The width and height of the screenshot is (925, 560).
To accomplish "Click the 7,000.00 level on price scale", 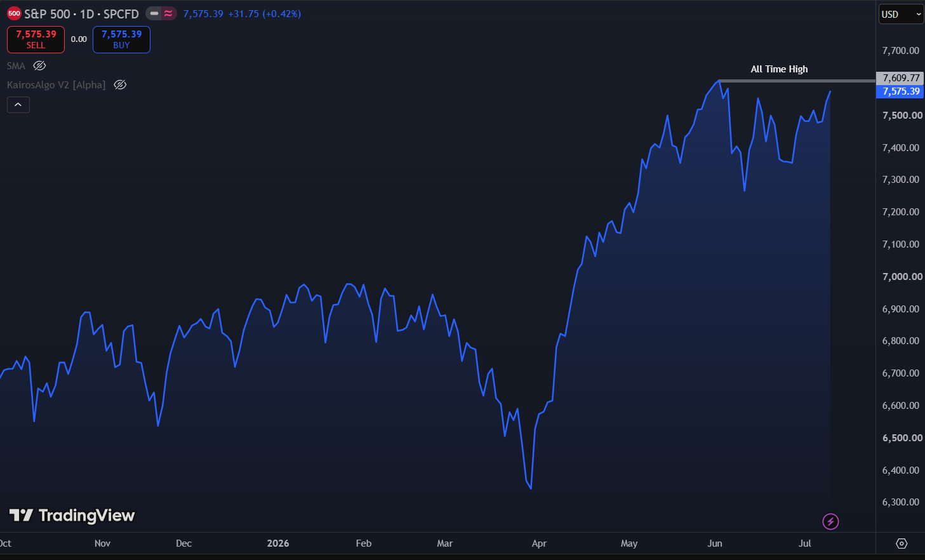I will (x=902, y=276).
